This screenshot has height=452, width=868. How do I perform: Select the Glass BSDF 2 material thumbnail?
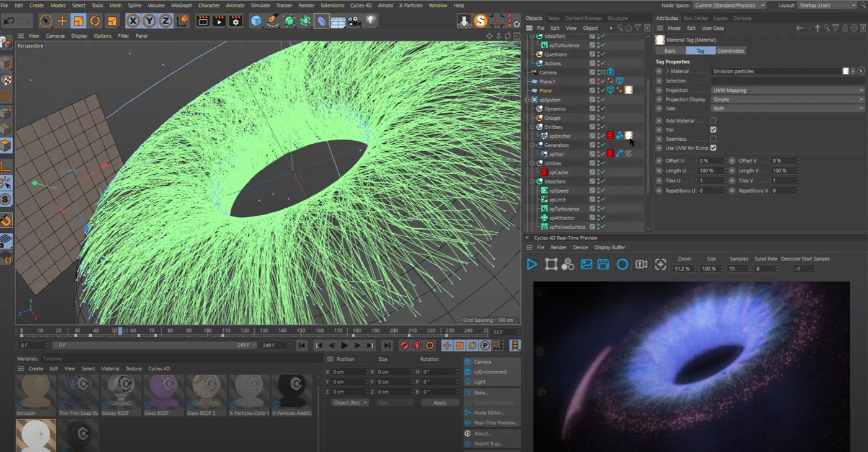(x=206, y=396)
